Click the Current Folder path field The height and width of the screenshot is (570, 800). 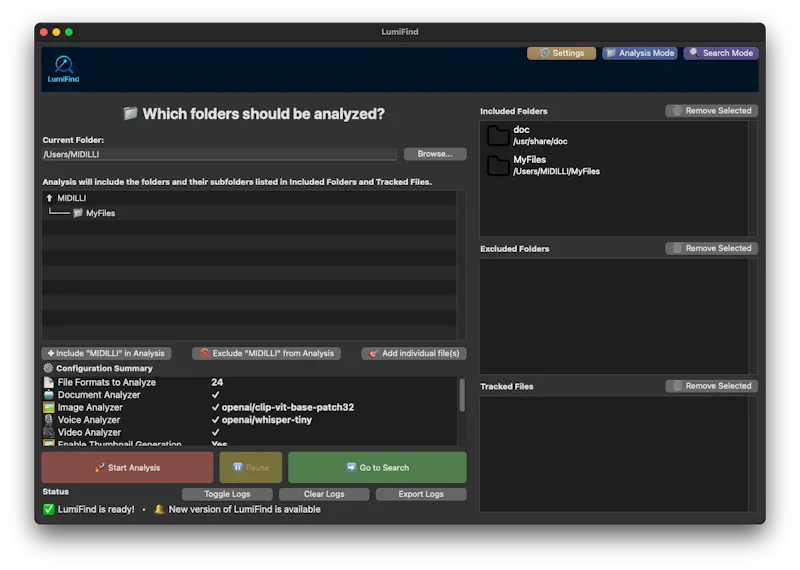(219, 154)
